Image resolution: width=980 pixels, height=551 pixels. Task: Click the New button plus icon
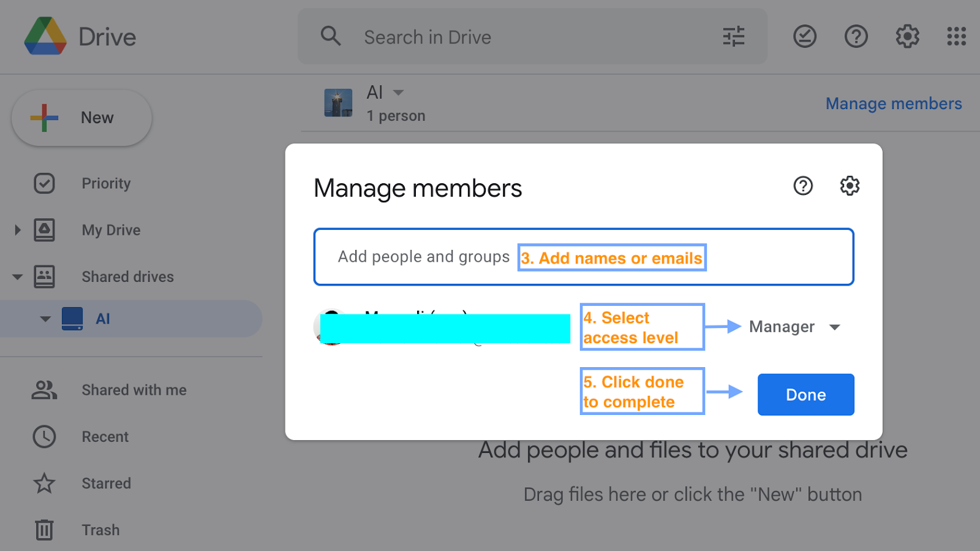point(44,118)
